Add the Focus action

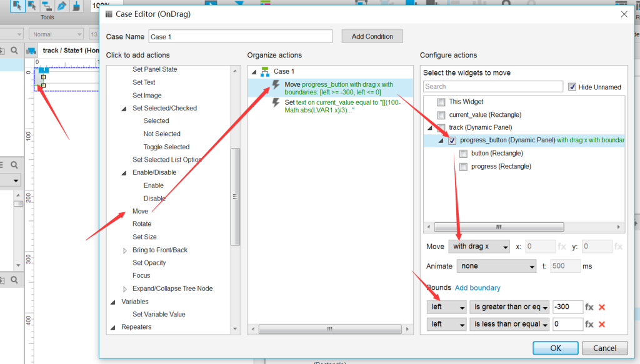[141, 275]
